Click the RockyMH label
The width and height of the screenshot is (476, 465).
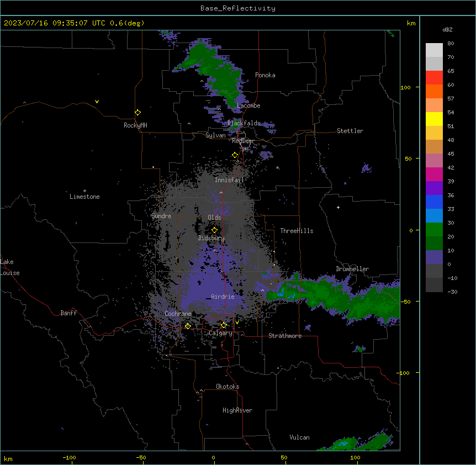coord(135,125)
